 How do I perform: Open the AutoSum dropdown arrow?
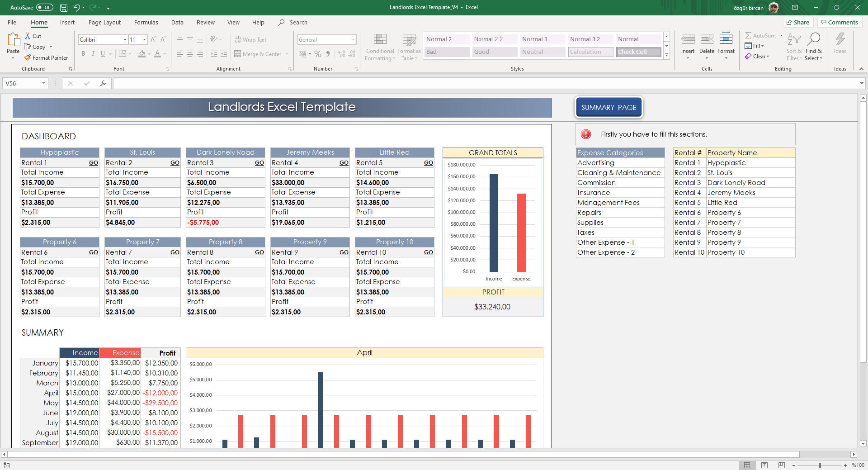781,36
